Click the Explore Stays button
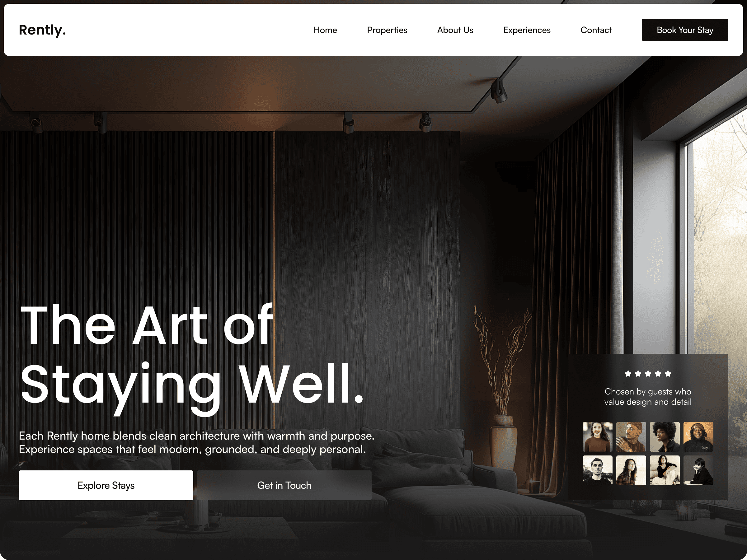The image size is (747, 560). pyautogui.click(x=106, y=485)
